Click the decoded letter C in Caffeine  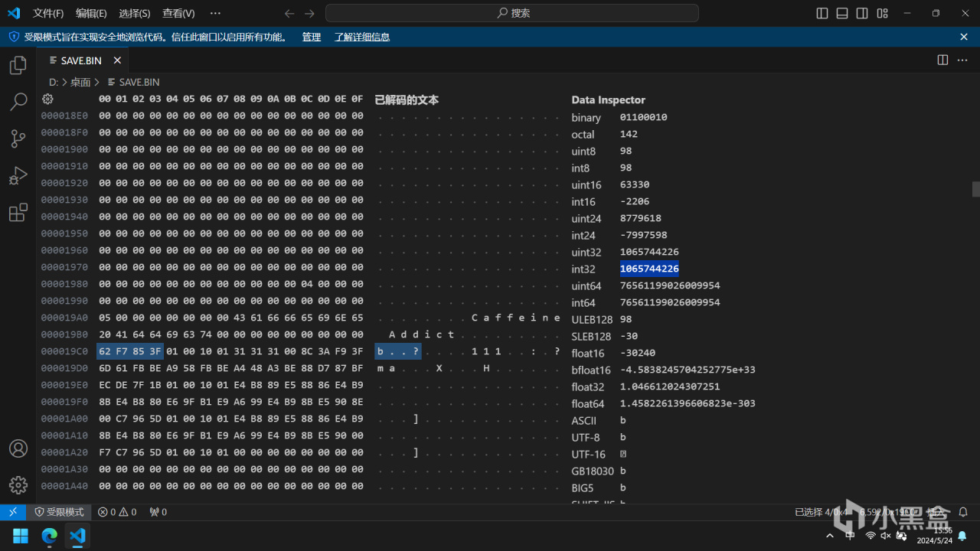475,318
